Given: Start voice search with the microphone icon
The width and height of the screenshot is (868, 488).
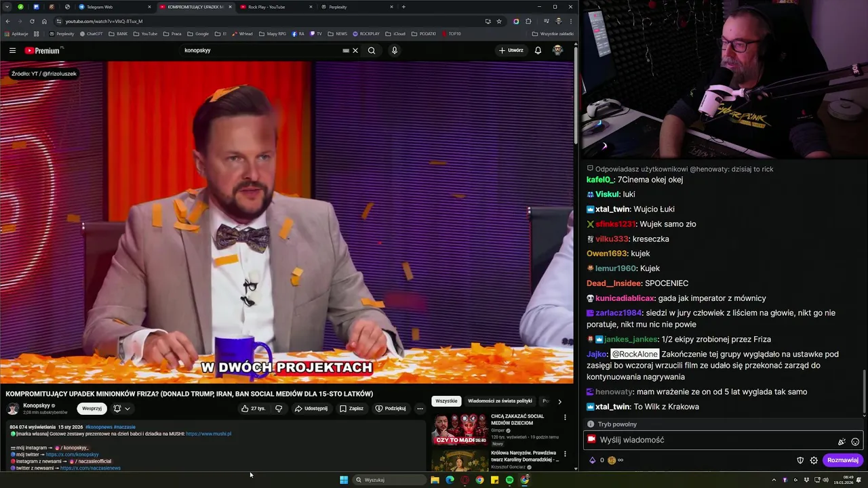Looking at the screenshot, I should [x=394, y=50].
